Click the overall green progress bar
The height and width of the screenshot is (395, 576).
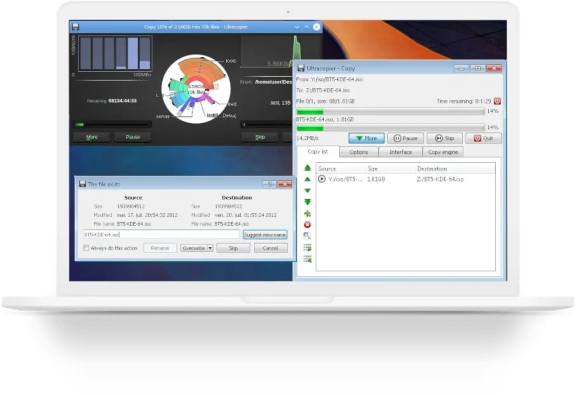click(390, 112)
